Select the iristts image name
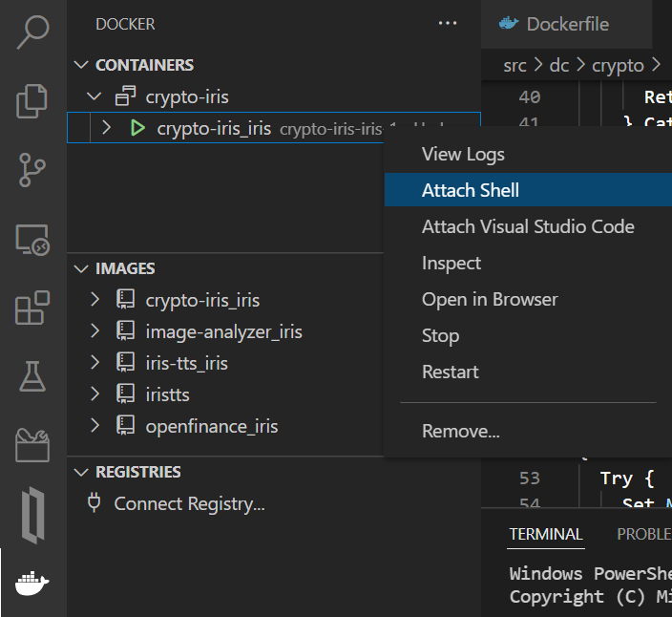The height and width of the screenshot is (617, 672). point(168,394)
